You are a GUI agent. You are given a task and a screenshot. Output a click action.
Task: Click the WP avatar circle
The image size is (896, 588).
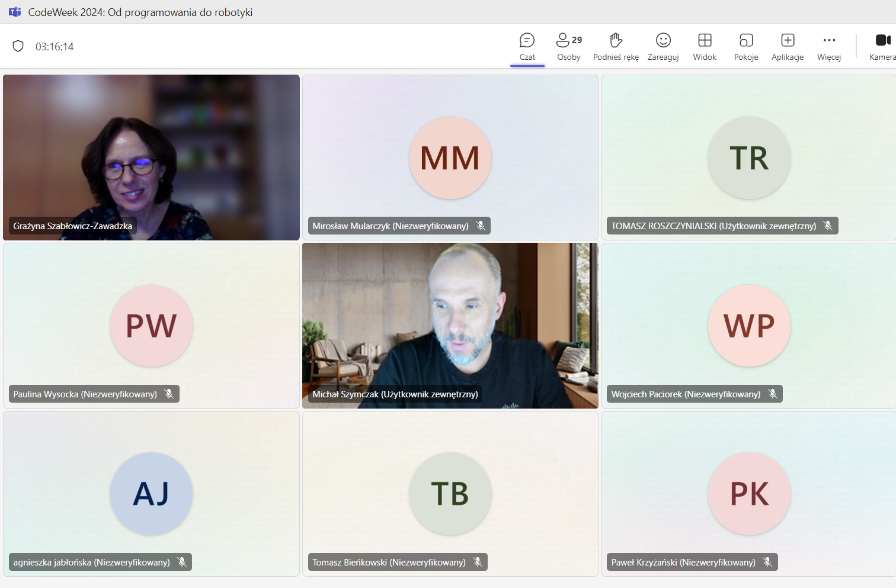[x=749, y=326]
